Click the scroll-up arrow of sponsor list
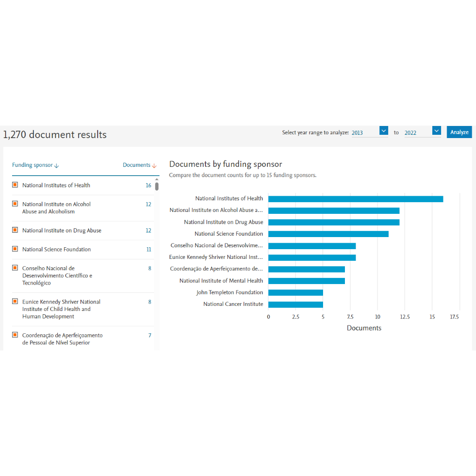The image size is (476, 476). pos(157,179)
